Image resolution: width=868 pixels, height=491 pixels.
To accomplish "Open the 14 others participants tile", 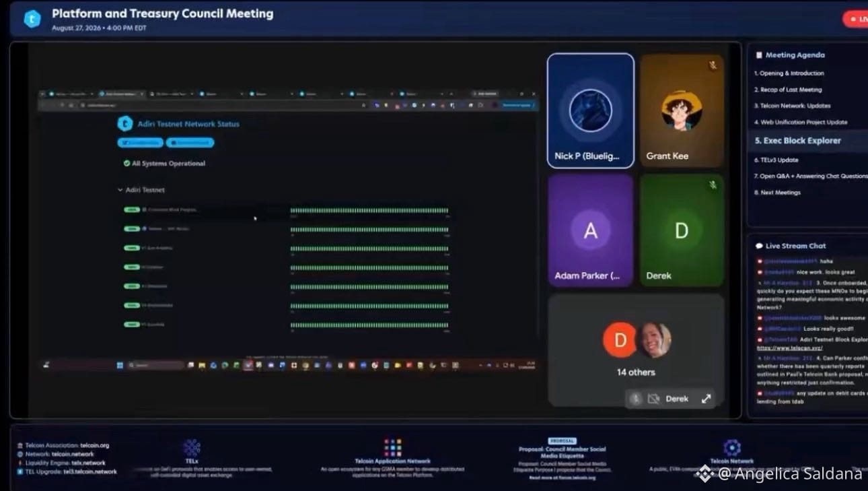I will pyautogui.click(x=636, y=350).
